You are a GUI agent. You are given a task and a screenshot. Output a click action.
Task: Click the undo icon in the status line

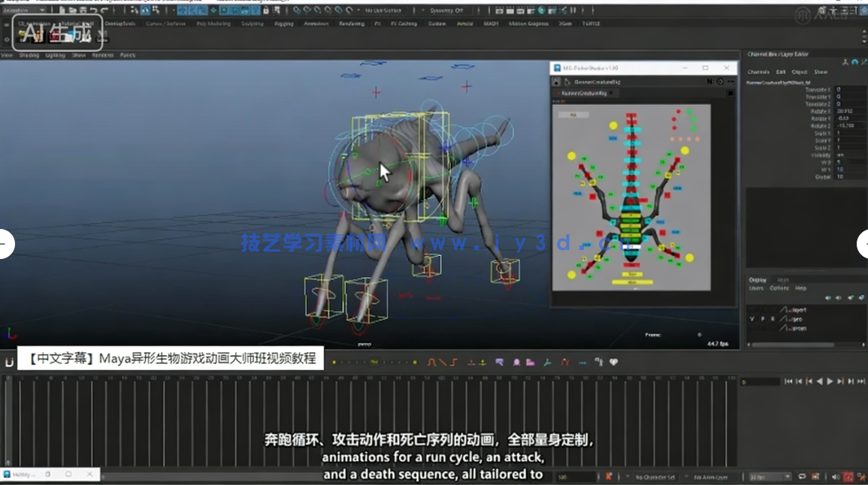[x=94, y=11]
